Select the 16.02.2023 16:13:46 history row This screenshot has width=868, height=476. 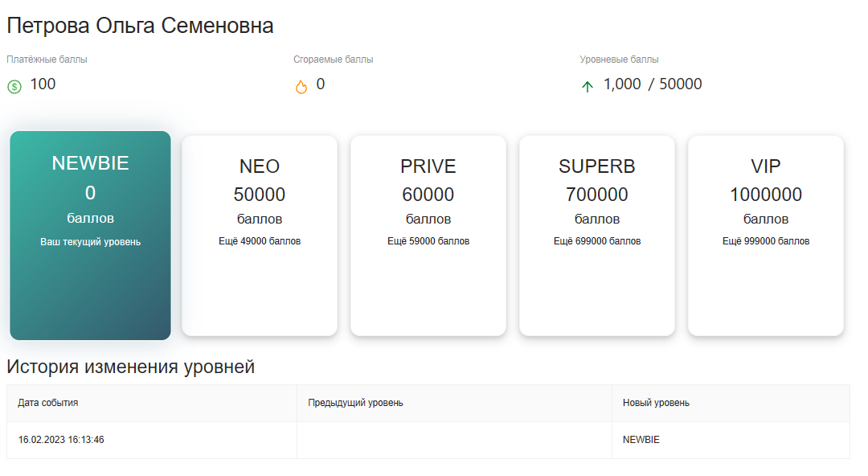tap(61, 440)
